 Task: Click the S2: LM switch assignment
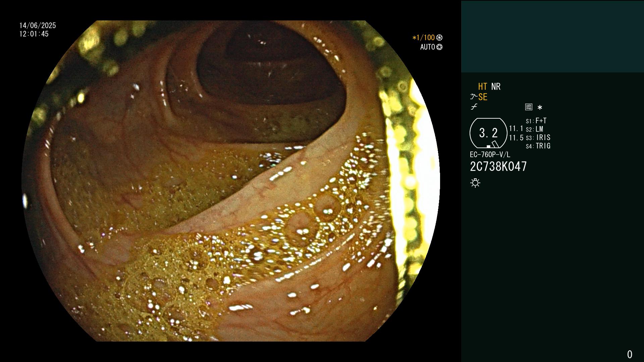[x=535, y=129]
